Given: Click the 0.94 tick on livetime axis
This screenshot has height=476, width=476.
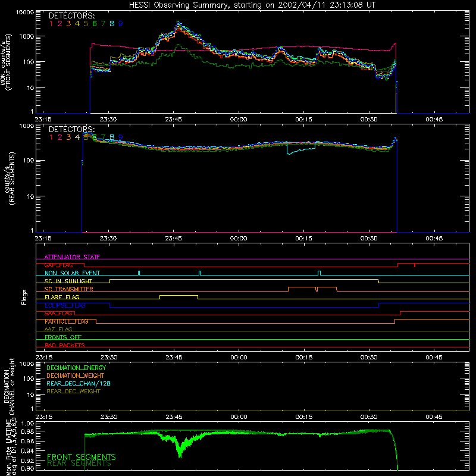Looking at the screenshot, I should [27, 450].
